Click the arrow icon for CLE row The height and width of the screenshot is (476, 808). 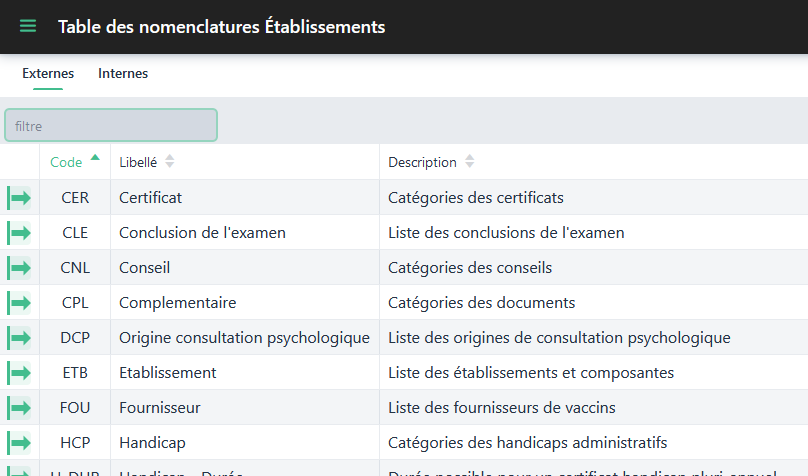click(19, 233)
